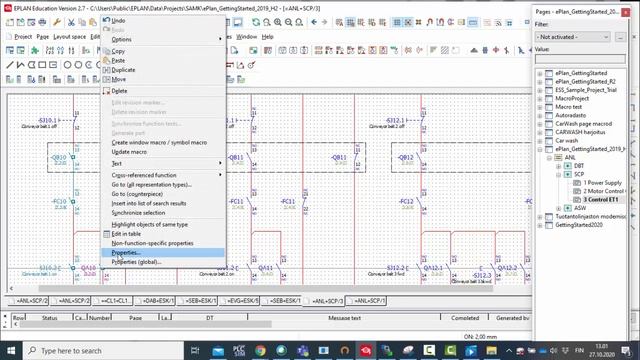Open Google Chrome from the taskbar
This screenshot has width=640, height=360.
(x=260, y=351)
